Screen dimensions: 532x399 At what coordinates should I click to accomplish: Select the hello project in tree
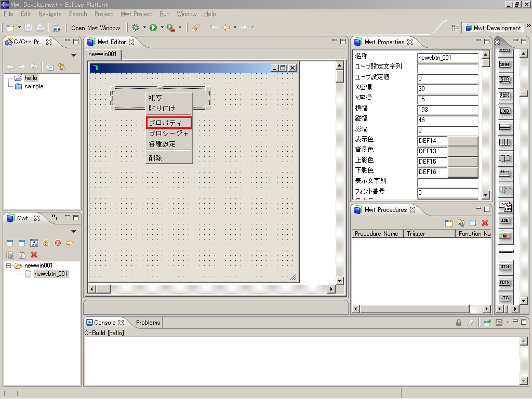coord(31,78)
